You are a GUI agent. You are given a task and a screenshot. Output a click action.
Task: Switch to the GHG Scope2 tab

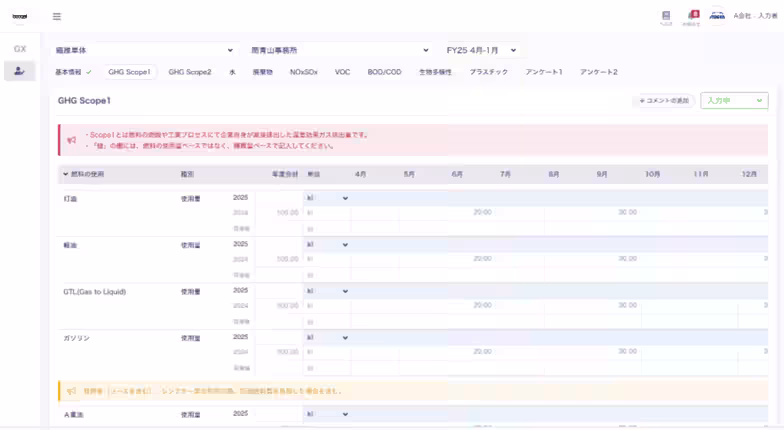(x=190, y=72)
